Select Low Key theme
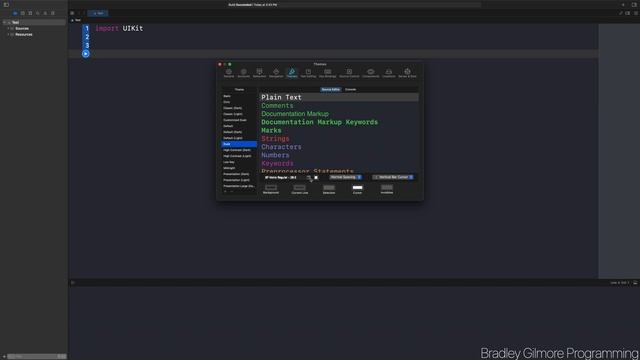Screen dimensions: 640x360 239,162
